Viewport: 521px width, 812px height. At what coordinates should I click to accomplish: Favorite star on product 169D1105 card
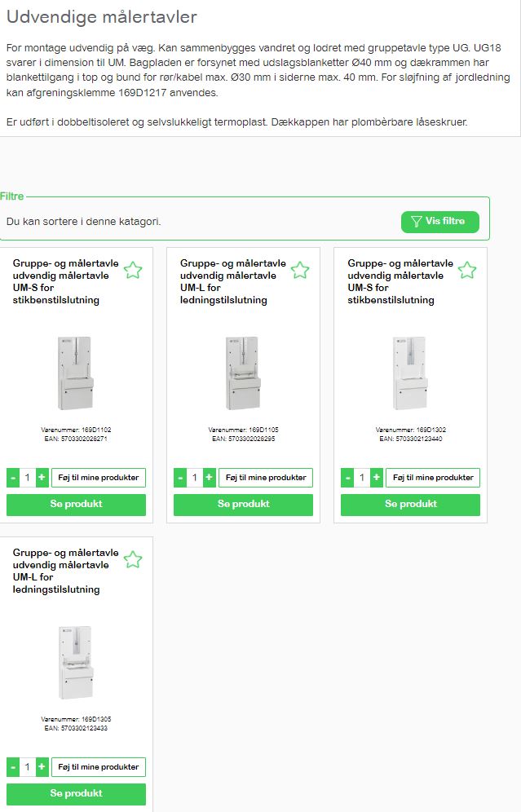click(300, 270)
